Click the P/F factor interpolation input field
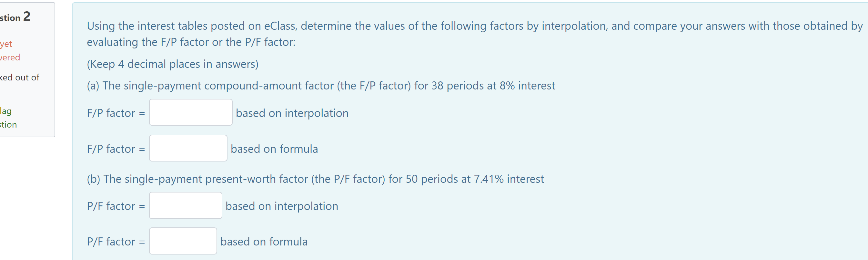This screenshot has height=260, width=868. 185,205
